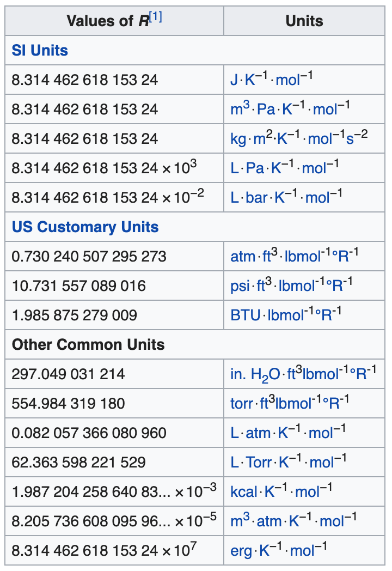Click the L·Torr·K⁻¹·mol⁻¹ unit link

[x=289, y=463]
